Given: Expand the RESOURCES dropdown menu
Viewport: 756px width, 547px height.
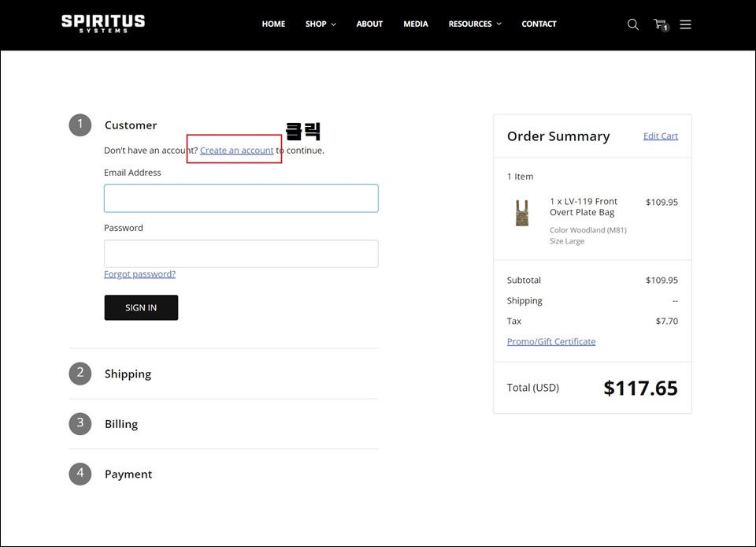Looking at the screenshot, I should 475,24.
